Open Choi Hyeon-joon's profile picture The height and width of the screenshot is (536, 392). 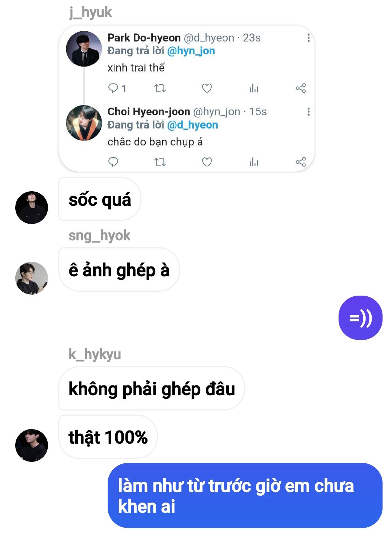[84, 123]
